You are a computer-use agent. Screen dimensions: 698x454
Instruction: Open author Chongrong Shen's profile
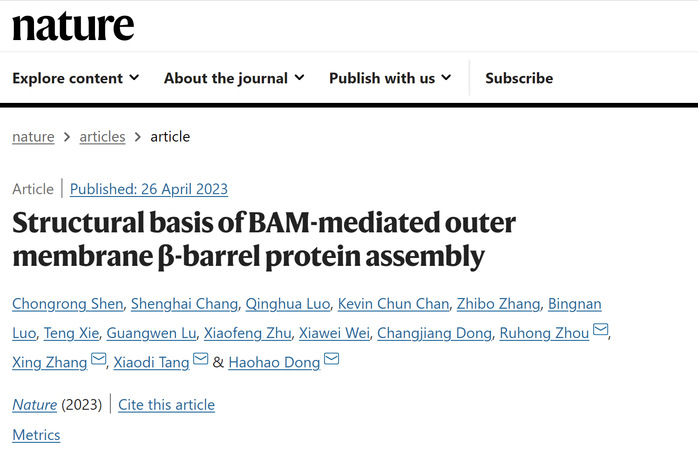click(x=68, y=304)
